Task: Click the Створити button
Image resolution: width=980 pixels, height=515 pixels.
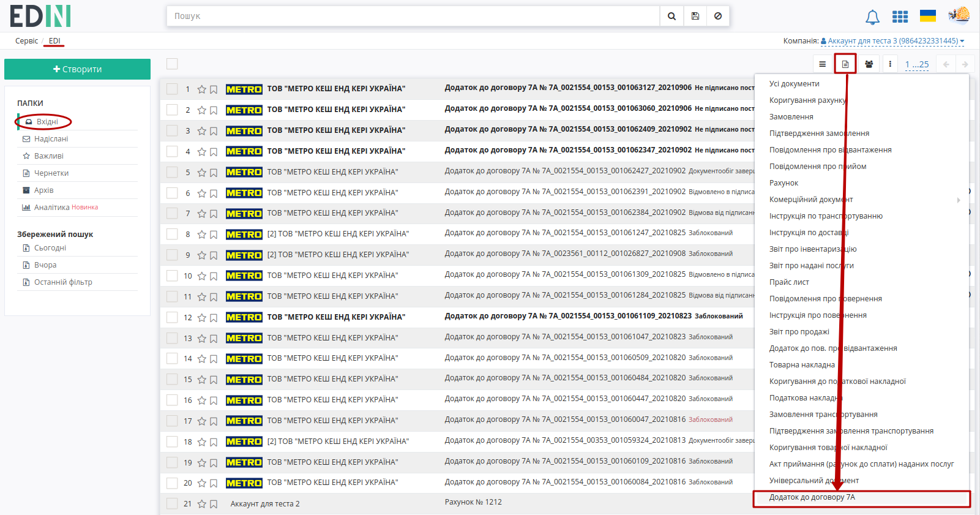Action: point(77,69)
